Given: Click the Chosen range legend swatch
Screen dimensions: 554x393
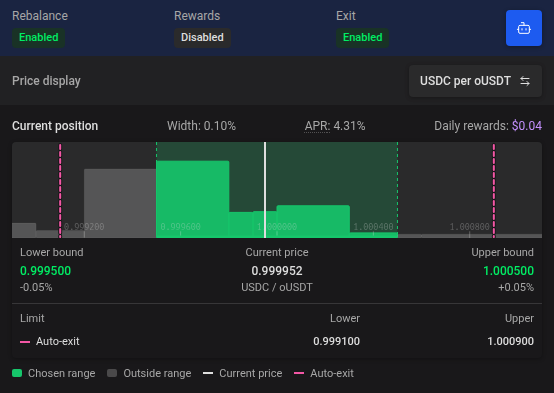Looking at the screenshot, I should coord(17,373).
